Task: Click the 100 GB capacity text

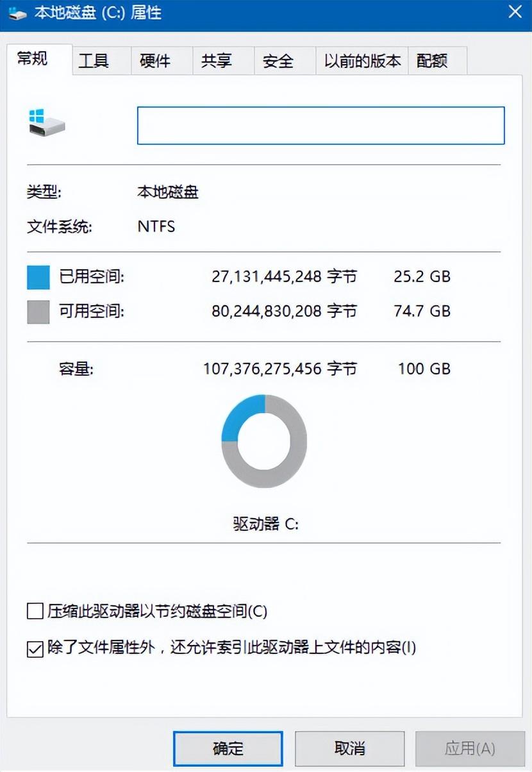Action: point(424,369)
